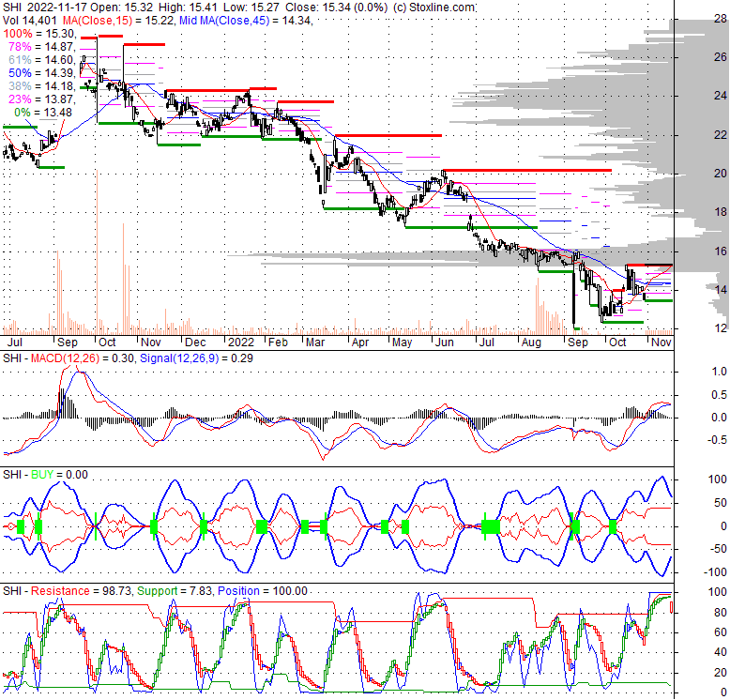Click the price axis label '26'
730x700 pixels.
pos(721,57)
